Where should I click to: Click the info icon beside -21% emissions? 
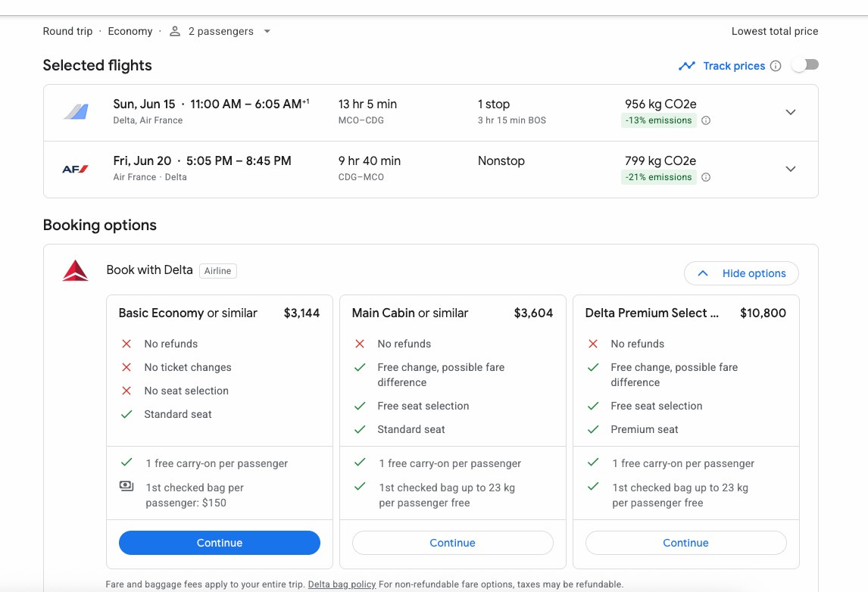pos(706,178)
